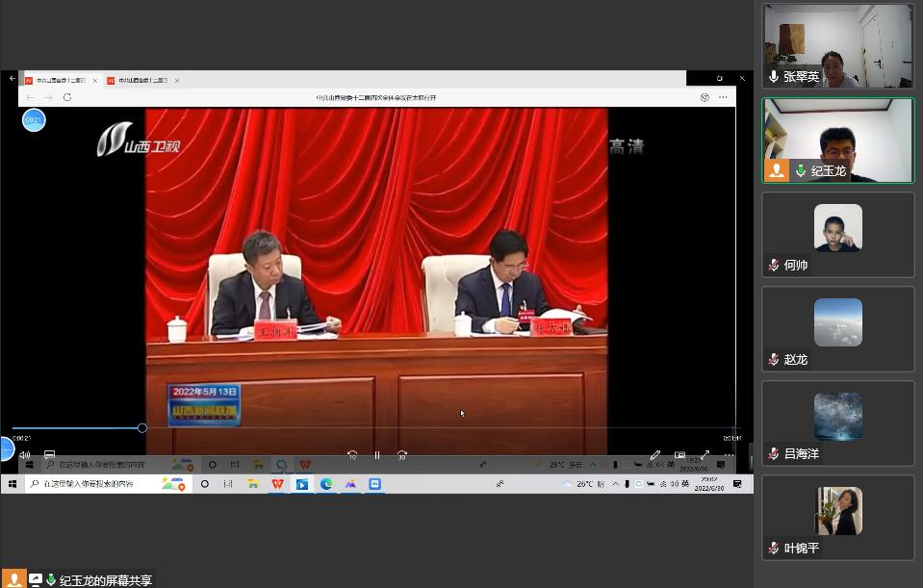Select 张翠英's participant video tile

coord(837,45)
